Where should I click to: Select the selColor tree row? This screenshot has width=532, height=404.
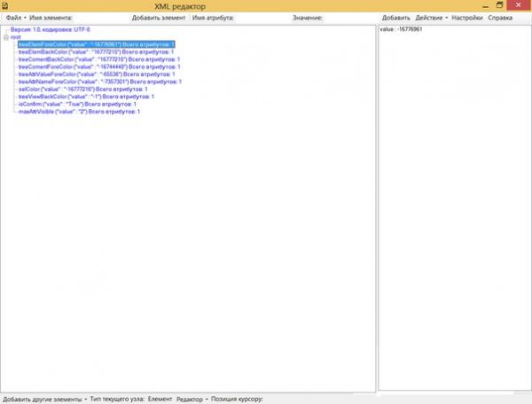pyautogui.click(x=83, y=89)
